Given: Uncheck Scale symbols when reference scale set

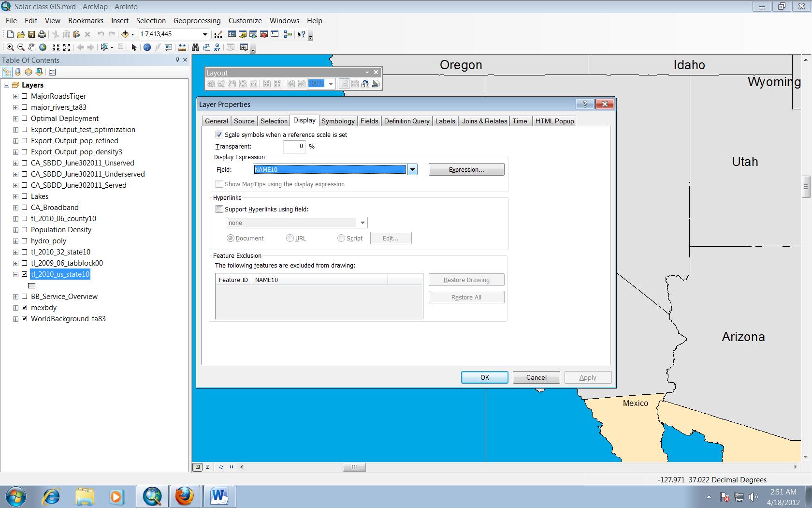Looking at the screenshot, I should [x=219, y=135].
